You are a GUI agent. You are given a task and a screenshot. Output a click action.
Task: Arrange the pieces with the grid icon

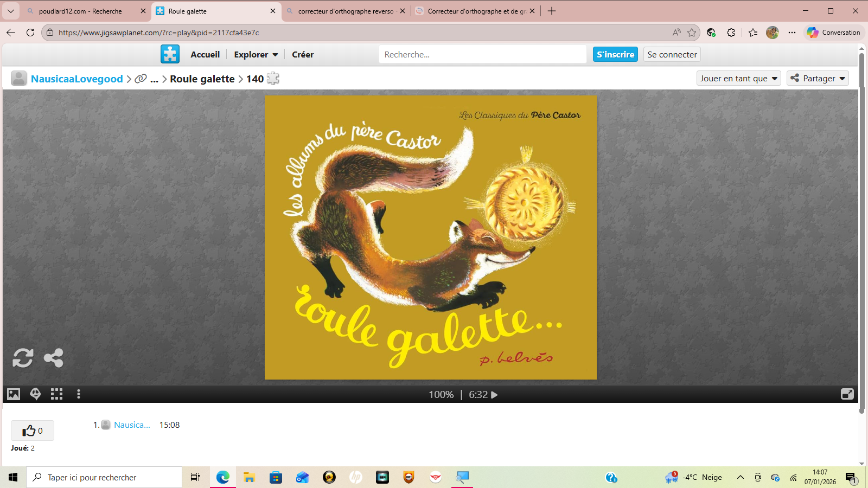[57, 394]
